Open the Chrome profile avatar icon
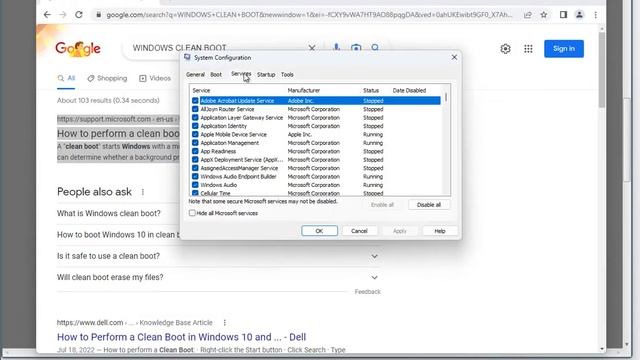Viewport: 640px width, 360px height. tap(579, 15)
